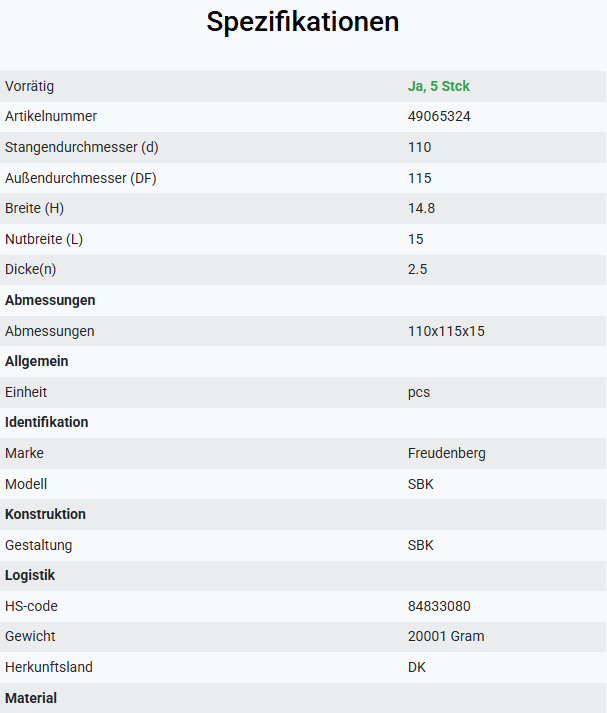
Task: Click the Allgemein section header
Action: click(37, 361)
